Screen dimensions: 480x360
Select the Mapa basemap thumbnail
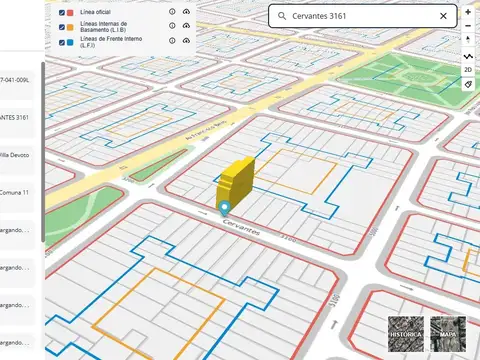click(448, 334)
